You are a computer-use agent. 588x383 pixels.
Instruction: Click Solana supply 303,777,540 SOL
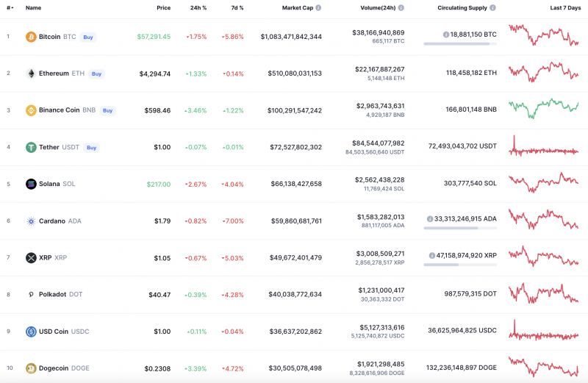470,184
